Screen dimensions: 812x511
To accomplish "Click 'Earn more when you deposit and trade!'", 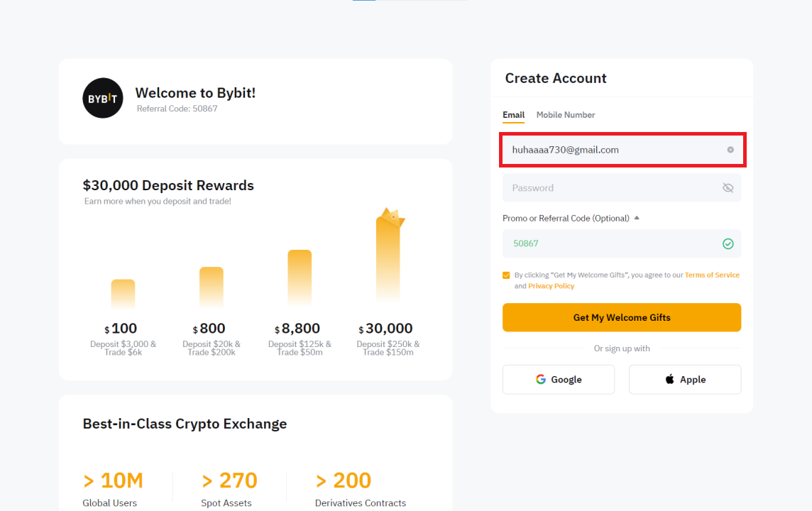I will tap(158, 202).
